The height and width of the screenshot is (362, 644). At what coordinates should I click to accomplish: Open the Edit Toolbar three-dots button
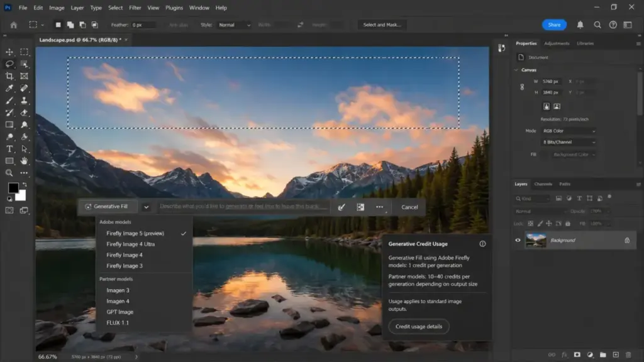(x=25, y=173)
